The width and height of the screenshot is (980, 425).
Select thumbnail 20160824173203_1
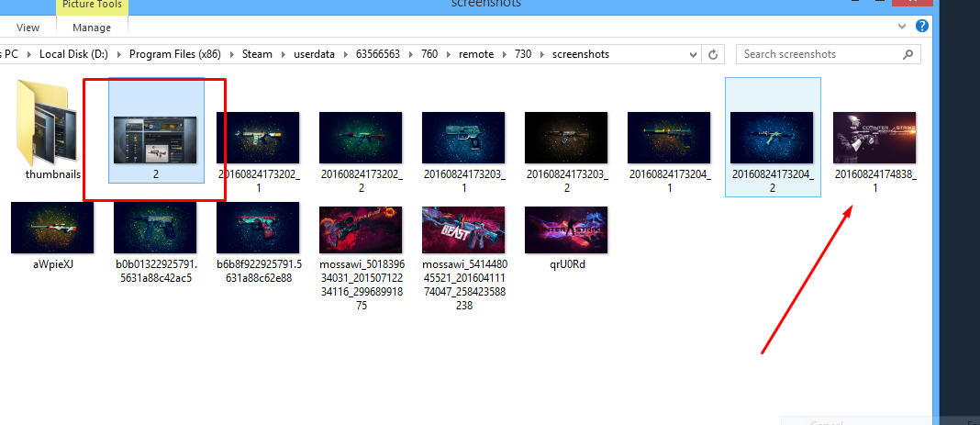point(463,138)
